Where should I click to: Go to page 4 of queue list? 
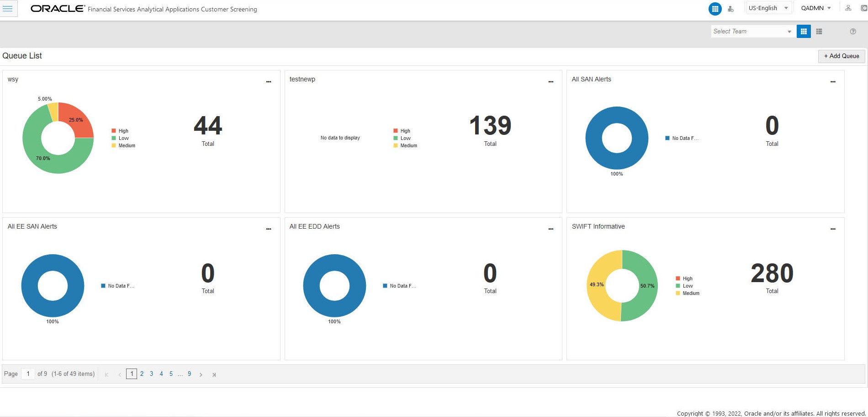161,374
